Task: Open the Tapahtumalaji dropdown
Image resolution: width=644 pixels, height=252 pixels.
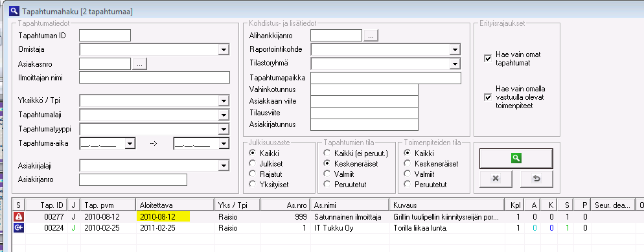Action: 224,115
